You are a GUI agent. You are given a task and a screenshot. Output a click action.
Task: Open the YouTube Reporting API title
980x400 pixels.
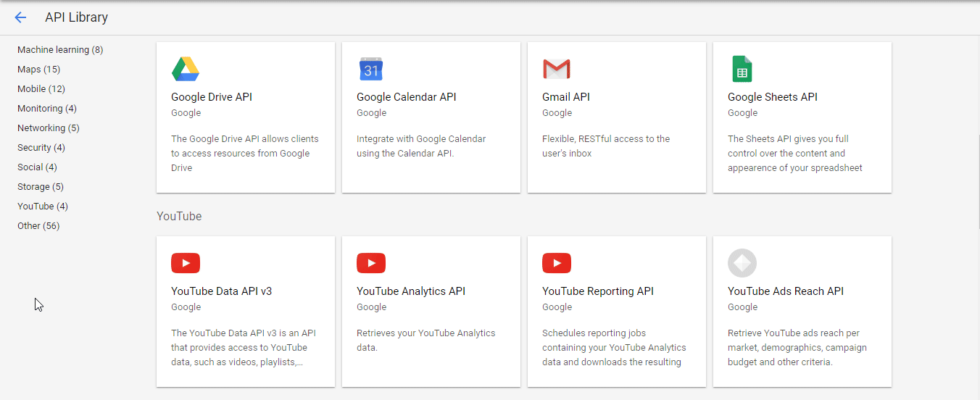point(598,291)
